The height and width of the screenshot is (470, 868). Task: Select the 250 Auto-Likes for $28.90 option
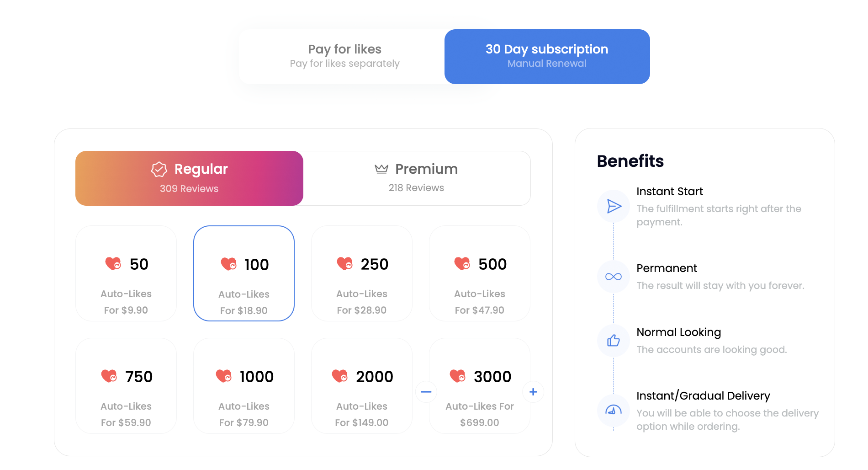coord(362,273)
